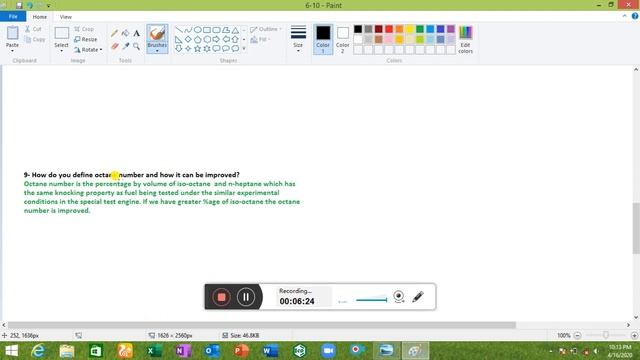This screenshot has width=640, height=360.
Task: Choose the Rectangle shape
Action: pos(207,30)
